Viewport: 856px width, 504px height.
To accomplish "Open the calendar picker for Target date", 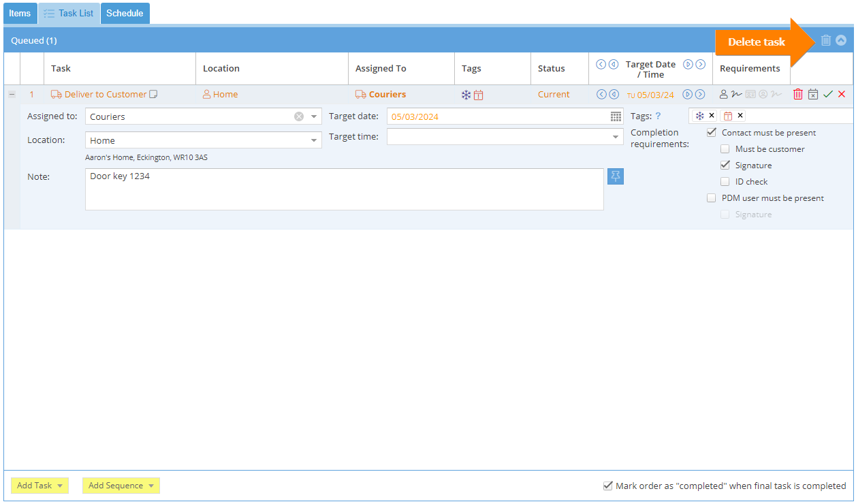I will tap(616, 116).
